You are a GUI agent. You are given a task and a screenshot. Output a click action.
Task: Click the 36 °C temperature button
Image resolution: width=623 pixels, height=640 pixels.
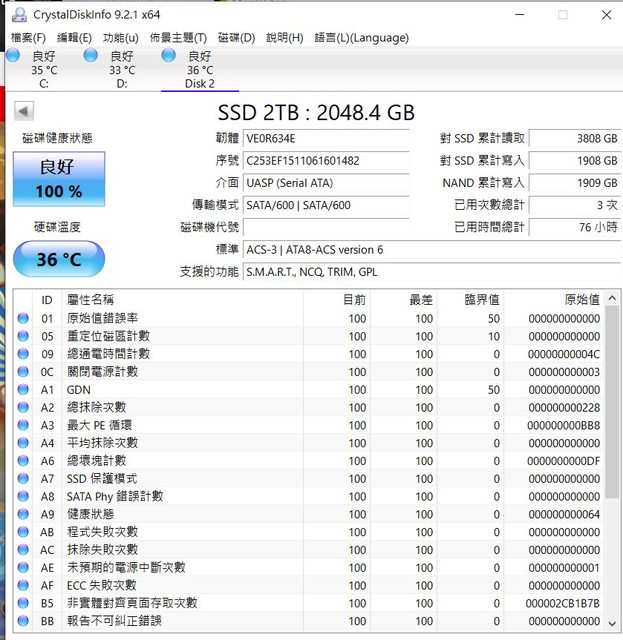tap(58, 259)
